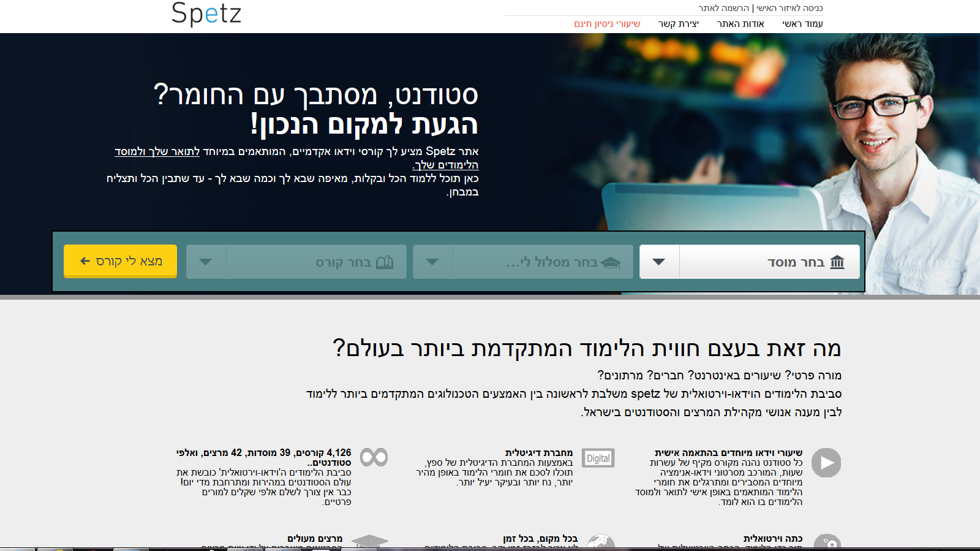
Task: Click the כניסה לאיזור האישי login link
Action: tap(790, 8)
